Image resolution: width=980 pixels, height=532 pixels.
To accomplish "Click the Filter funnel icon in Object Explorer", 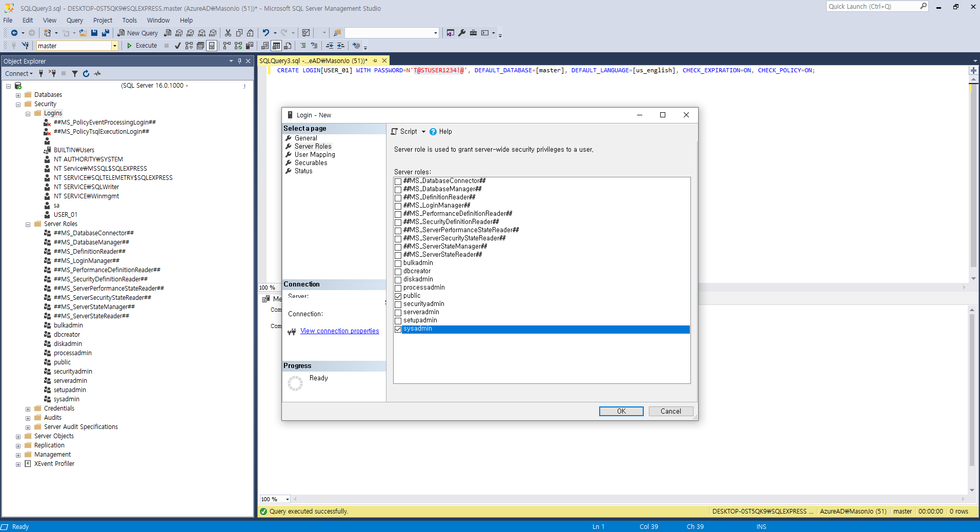I will [x=75, y=74].
